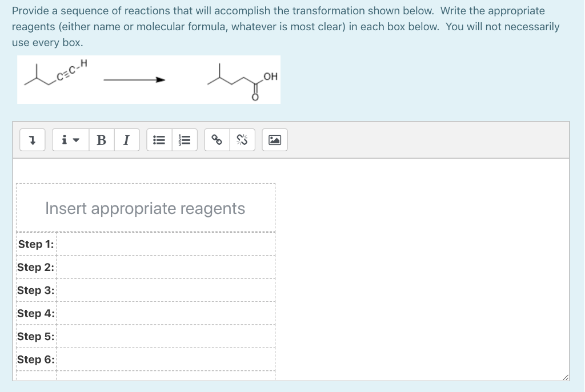The height and width of the screenshot is (392, 585).
Task: Insert an unordered bullet list
Action: (160, 140)
